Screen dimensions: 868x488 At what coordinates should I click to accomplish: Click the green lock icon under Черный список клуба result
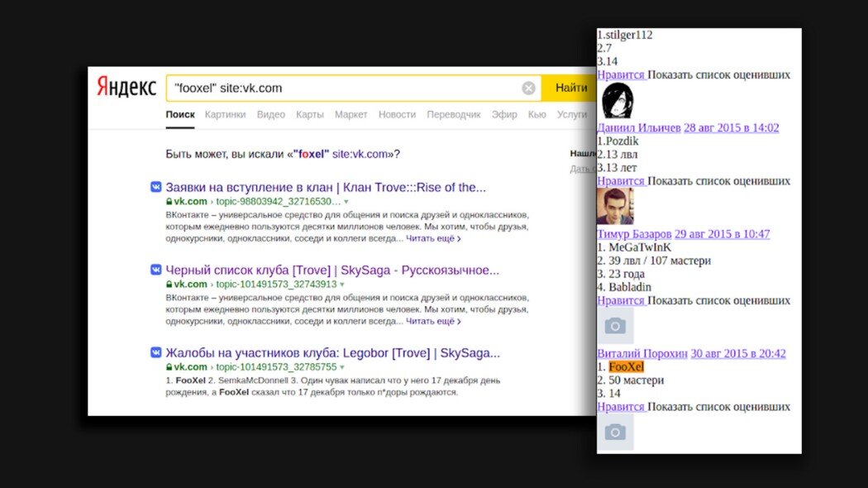pyautogui.click(x=169, y=285)
